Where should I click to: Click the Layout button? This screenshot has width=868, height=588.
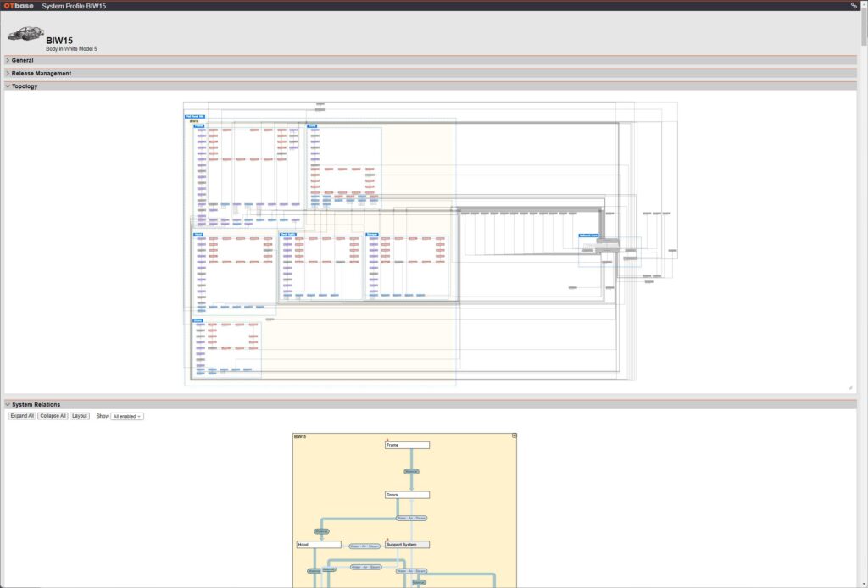point(79,416)
